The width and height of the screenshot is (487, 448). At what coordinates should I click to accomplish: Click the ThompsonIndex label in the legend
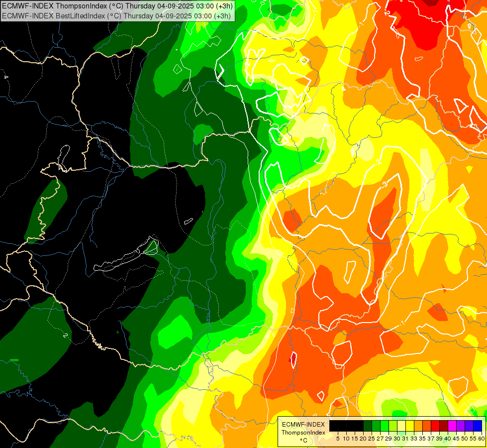click(x=303, y=433)
